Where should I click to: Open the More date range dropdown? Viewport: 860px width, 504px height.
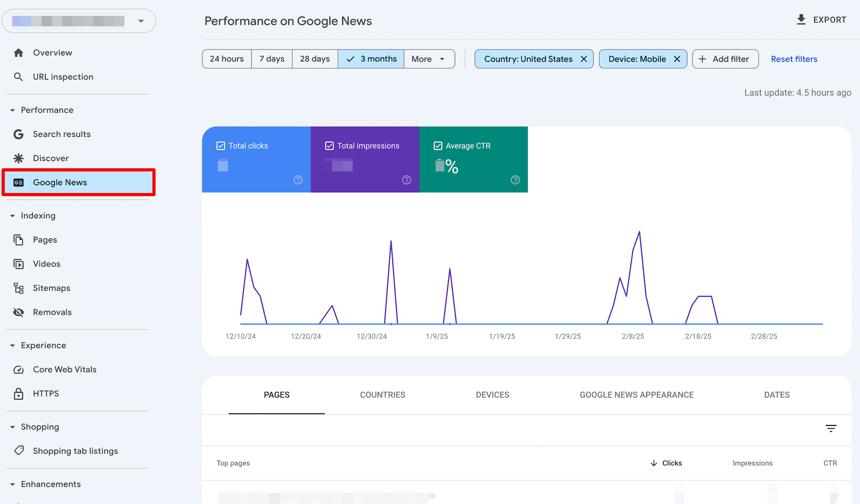[429, 59]
